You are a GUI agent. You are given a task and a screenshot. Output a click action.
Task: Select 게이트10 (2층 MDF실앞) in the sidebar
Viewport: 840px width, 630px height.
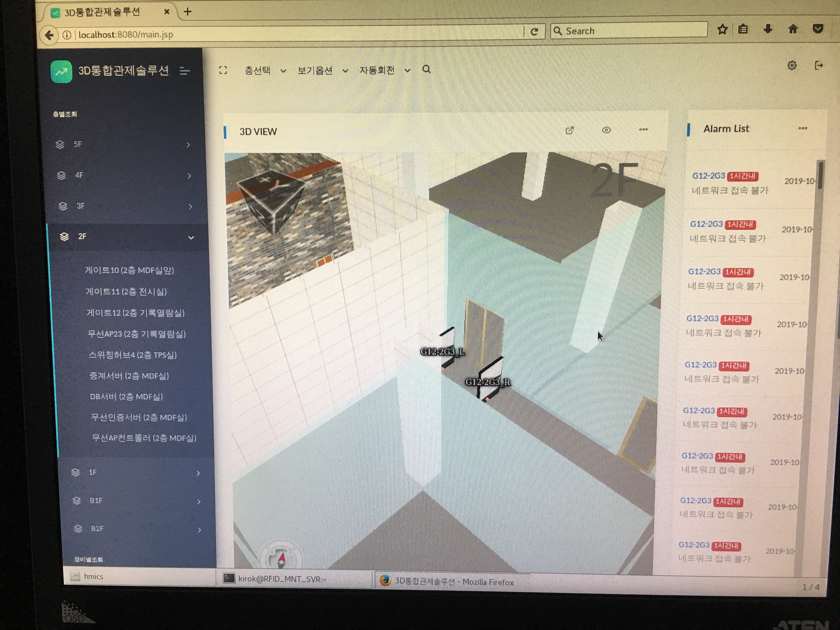point(129,270)
